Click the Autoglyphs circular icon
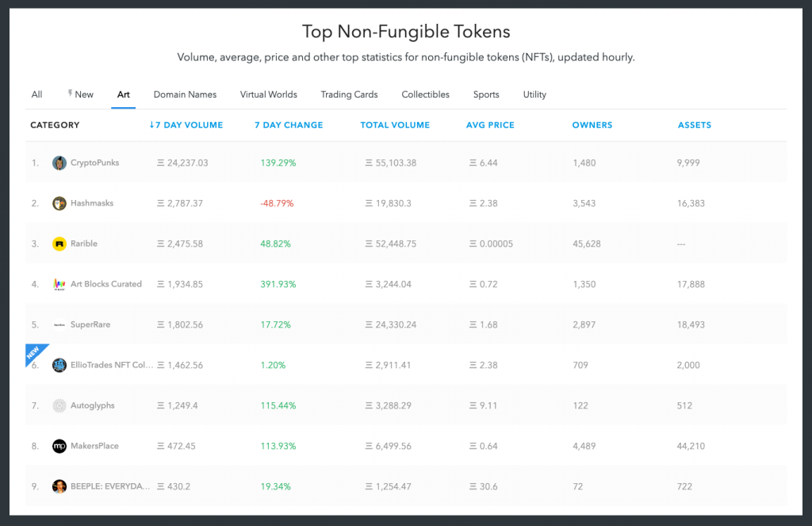Image resolution: width=812 pixels, height=526 pixels. 59,405
